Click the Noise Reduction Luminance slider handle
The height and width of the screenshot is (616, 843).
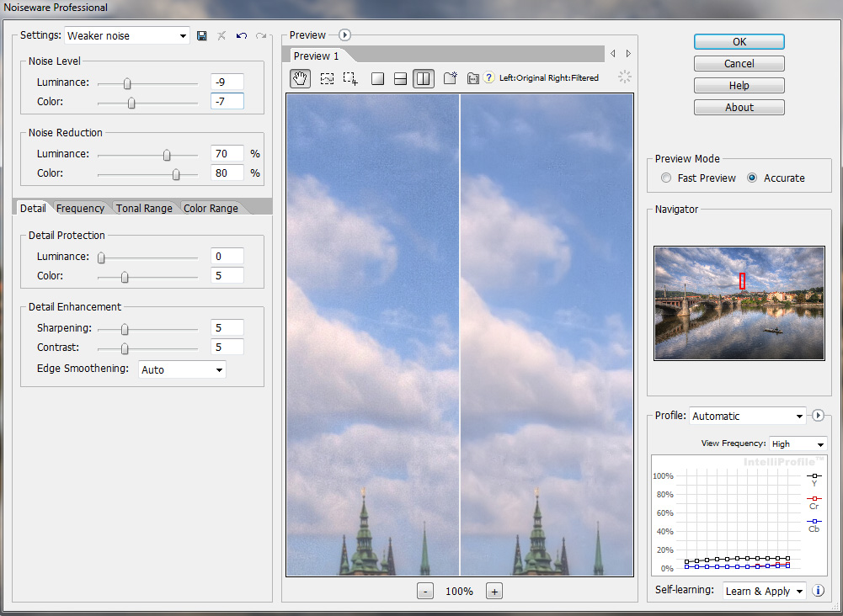coord(167,155)
